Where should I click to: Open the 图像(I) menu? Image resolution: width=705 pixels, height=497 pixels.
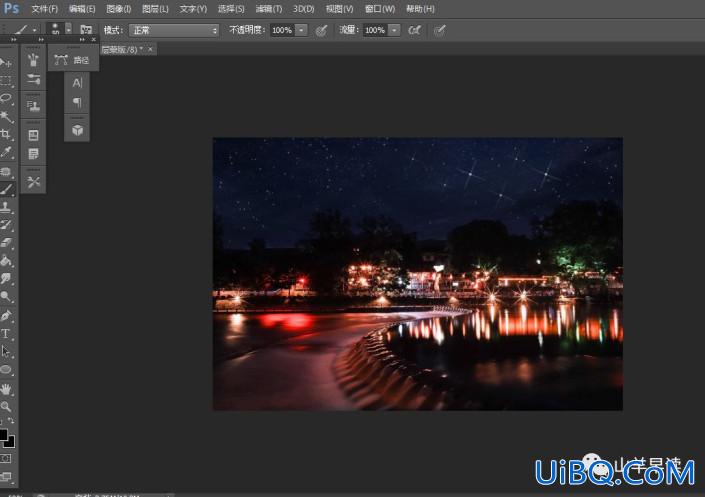coord(119,9)
